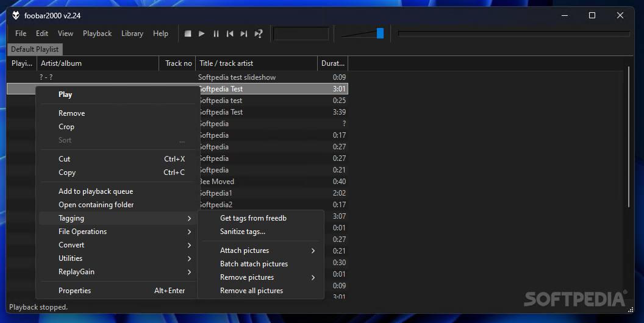Screen dimensions: 644x323
Task: Choose Add to playback queue
Action: pos(117,191)
